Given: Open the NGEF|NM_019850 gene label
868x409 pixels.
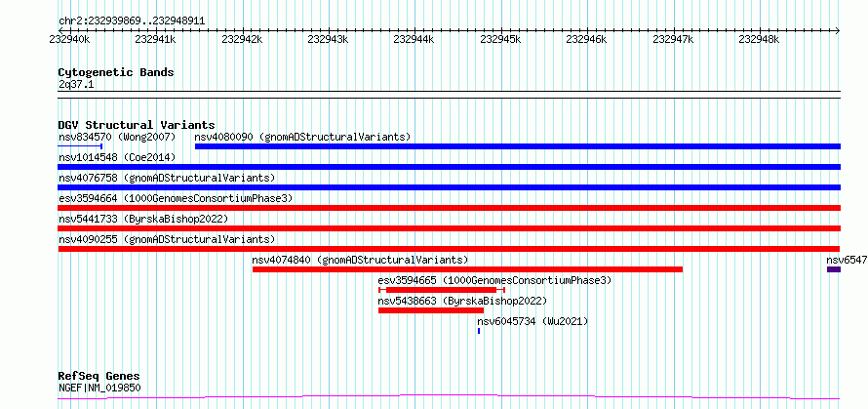Looking at the screenshot, I should 99,388.
